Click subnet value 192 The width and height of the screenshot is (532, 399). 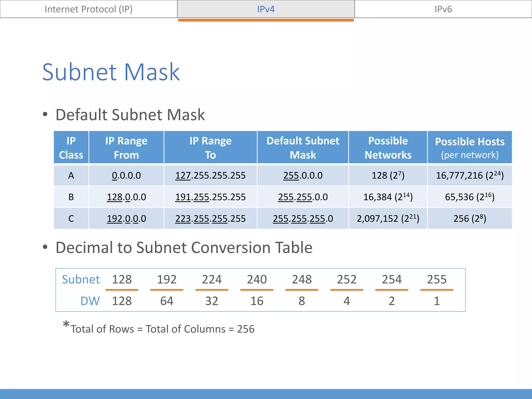pyautogui.click(x=167, y=280)
